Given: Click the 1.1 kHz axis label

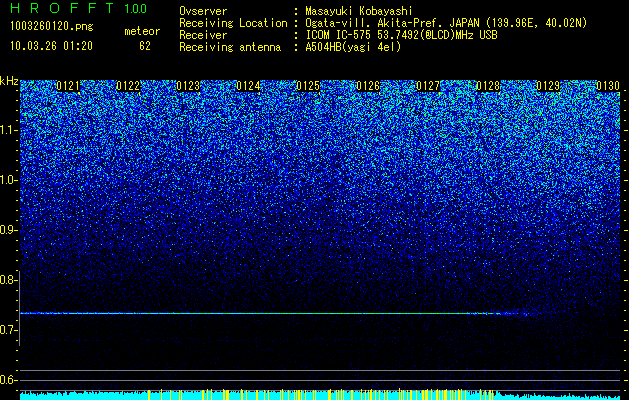Looking at the screenshot, I should tap(9, 130).
